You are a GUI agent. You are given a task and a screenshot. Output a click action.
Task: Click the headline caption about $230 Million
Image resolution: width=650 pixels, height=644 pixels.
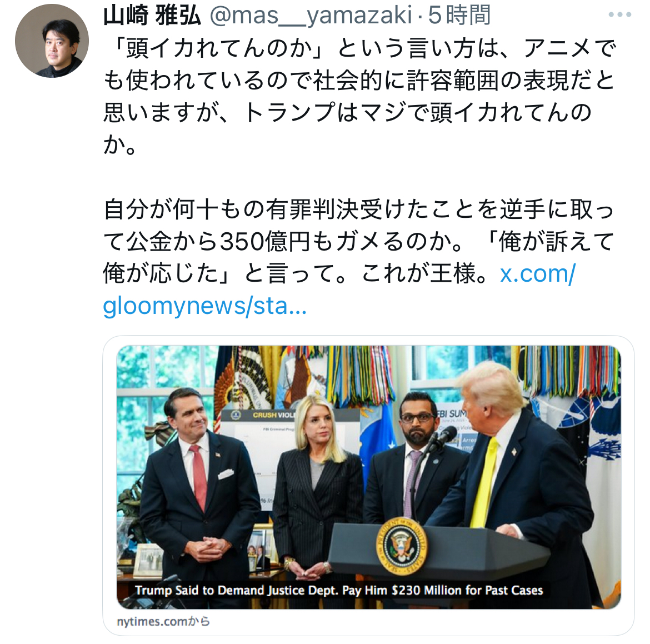(x=339, y=590)
